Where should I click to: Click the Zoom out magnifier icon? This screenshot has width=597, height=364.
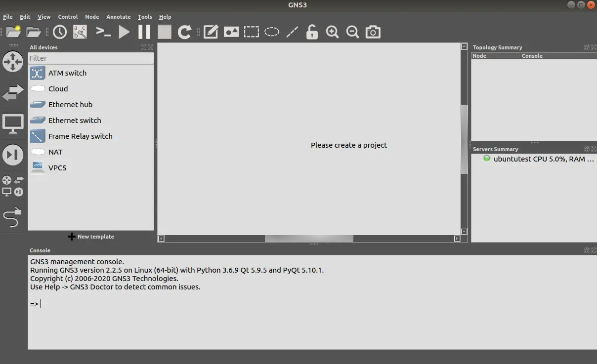coord(353,32)
